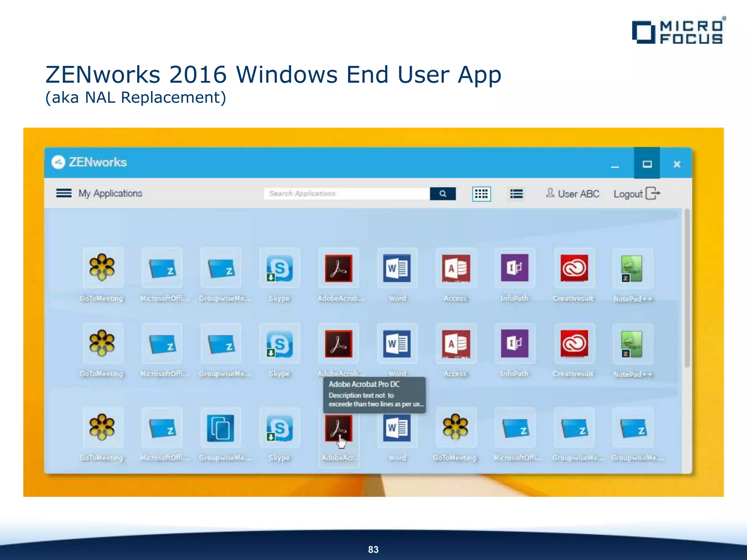
Task: Open MicrosoftOffi... in the first row
Action: pyautogui.click(x=162, y=268)
